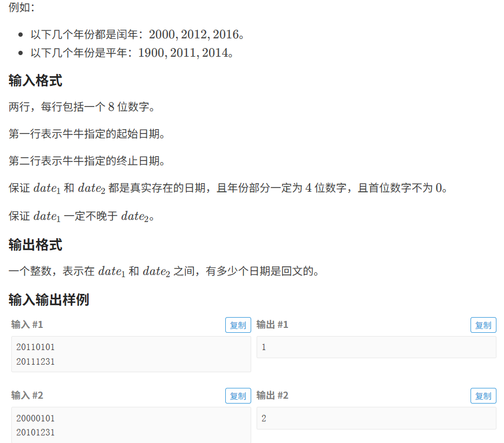Select the text 20000101 in input #2
This screenshot has height=443, width=504.
pyautogui.click(x=35, y=418)
